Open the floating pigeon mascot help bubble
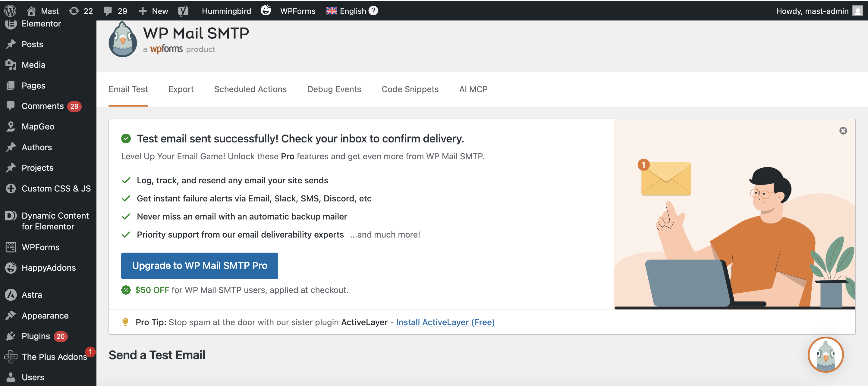Image resolution: width=868 pixels, height=386 pixels. [826, 354]
